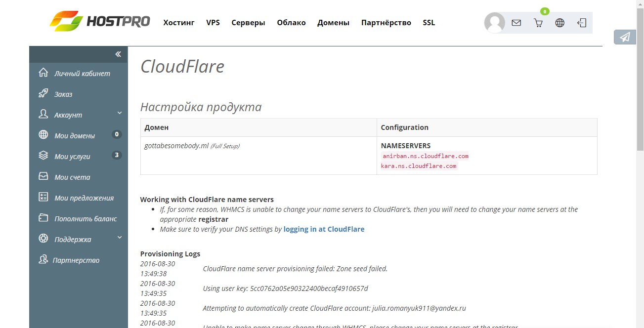Select nameserver kara.ns.cloudflare.com
Viewport: 644px width, 328px height.
click(419, 166)
